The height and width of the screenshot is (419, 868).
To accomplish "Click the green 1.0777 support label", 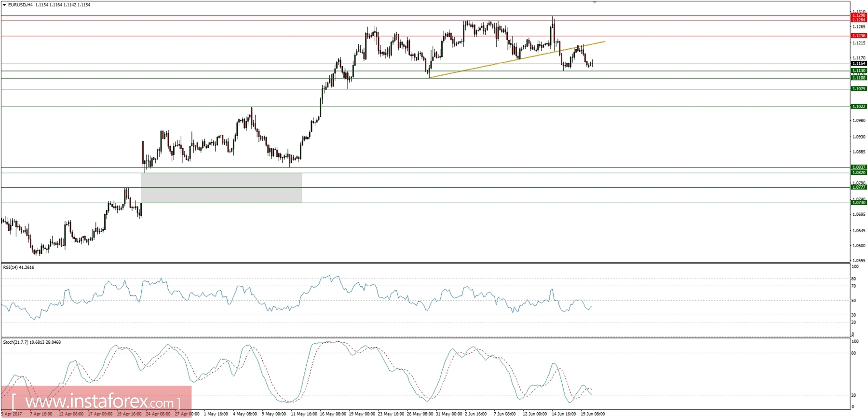I will click(858, 187).
